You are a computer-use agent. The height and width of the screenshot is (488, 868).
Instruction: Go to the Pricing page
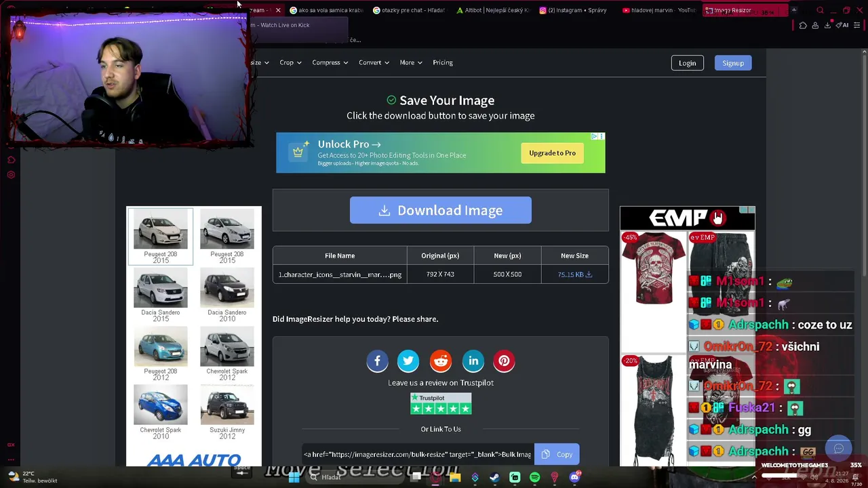point(443,62)
